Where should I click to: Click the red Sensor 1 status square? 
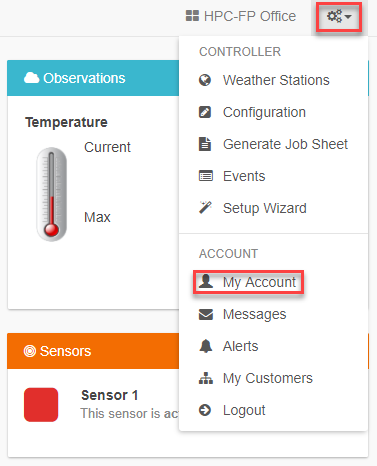pyautogui.click(x=41, y=405)
